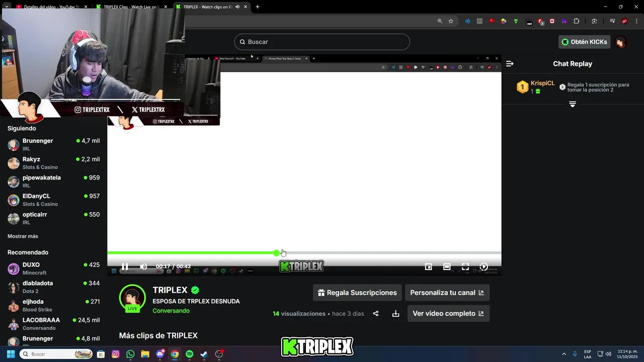Click the Kick download extension icon
The width and height of the screenshot is (644, 362).
tap(516, 21)
